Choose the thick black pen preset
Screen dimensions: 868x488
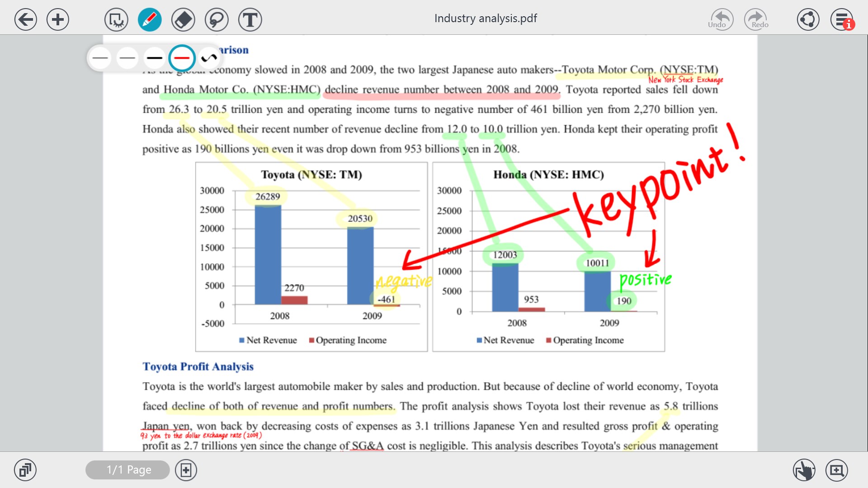coord(154,58)
